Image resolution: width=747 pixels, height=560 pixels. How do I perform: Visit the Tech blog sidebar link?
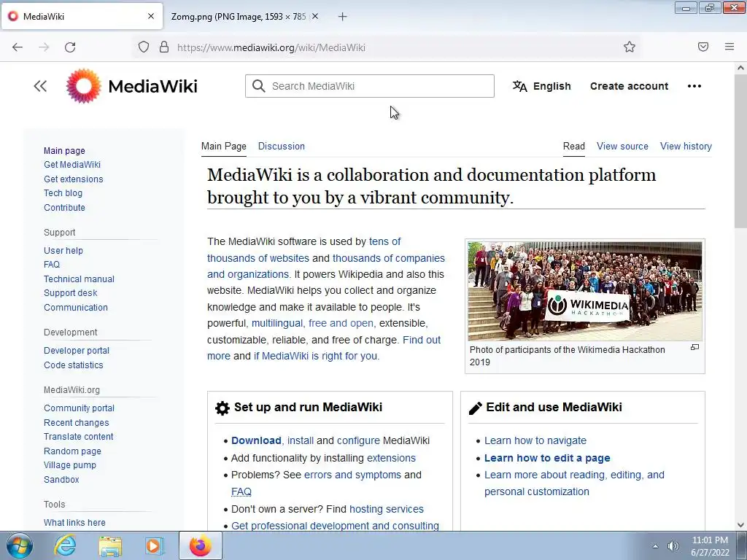[x=63, y=193]
